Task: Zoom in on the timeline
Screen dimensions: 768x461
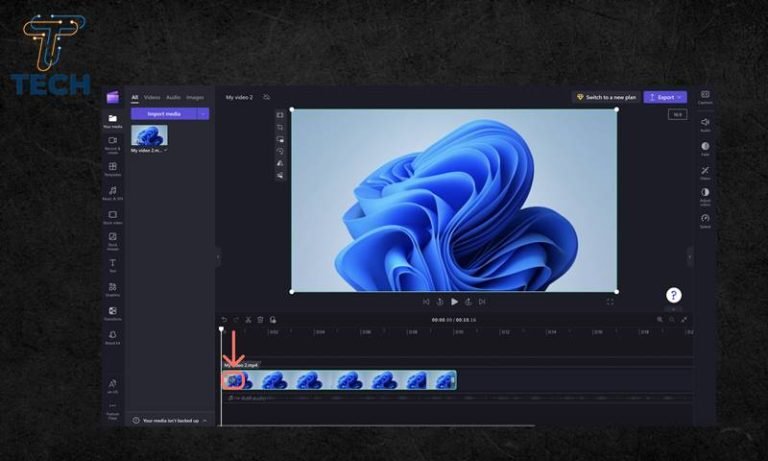Action: click(x=660, y=319)
